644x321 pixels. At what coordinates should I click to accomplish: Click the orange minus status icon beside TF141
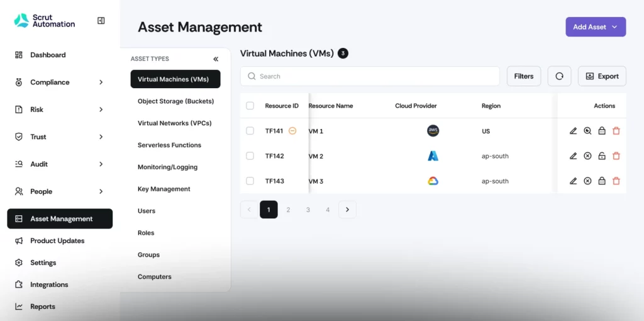292,131
